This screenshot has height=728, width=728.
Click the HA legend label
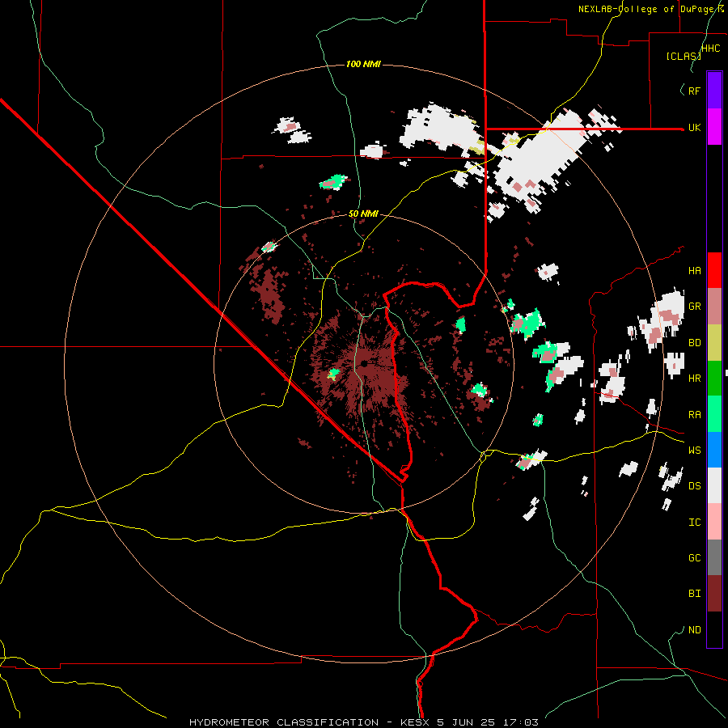(x=694, y=270)
